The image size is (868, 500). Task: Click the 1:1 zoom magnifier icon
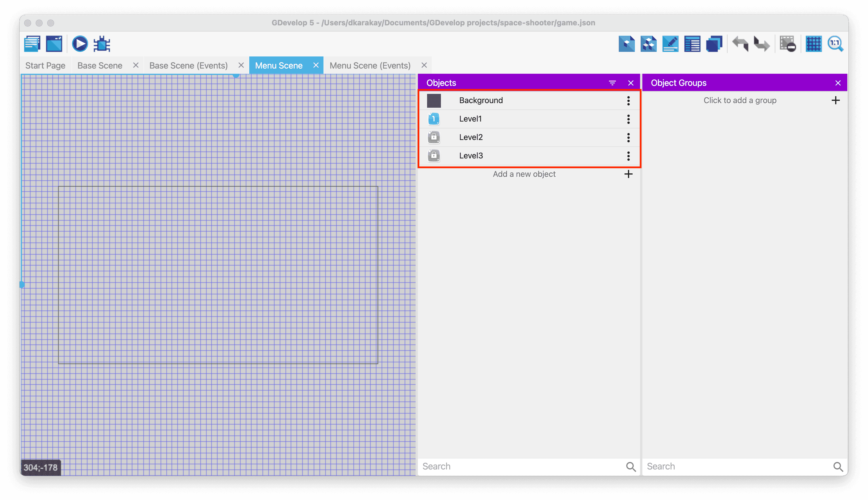click(x=835, y=44)
